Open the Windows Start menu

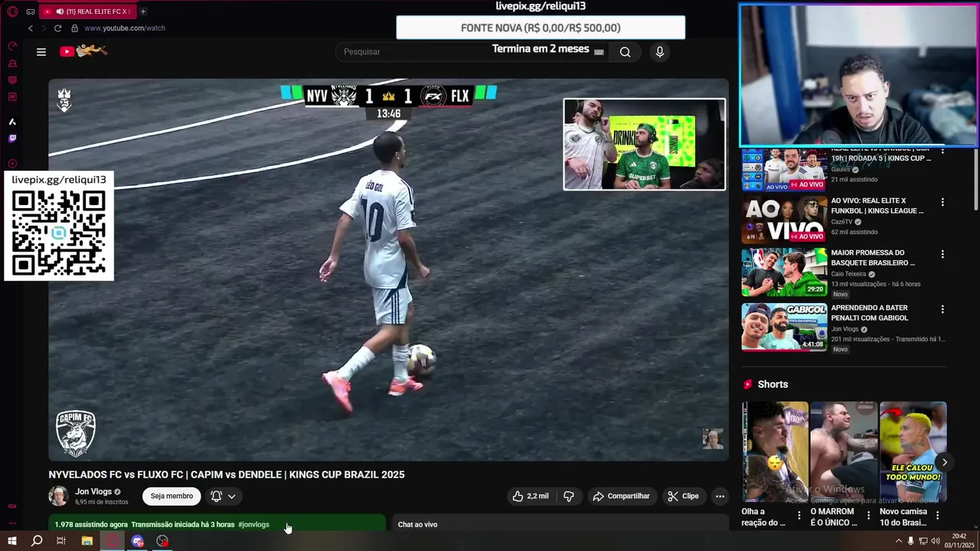(x=12, y=541)
